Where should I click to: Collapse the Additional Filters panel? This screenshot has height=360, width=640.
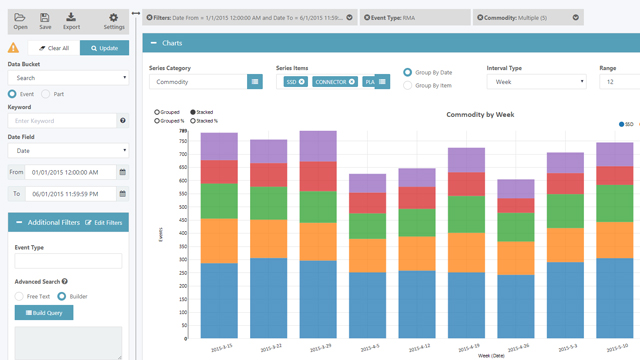(19, 222)
